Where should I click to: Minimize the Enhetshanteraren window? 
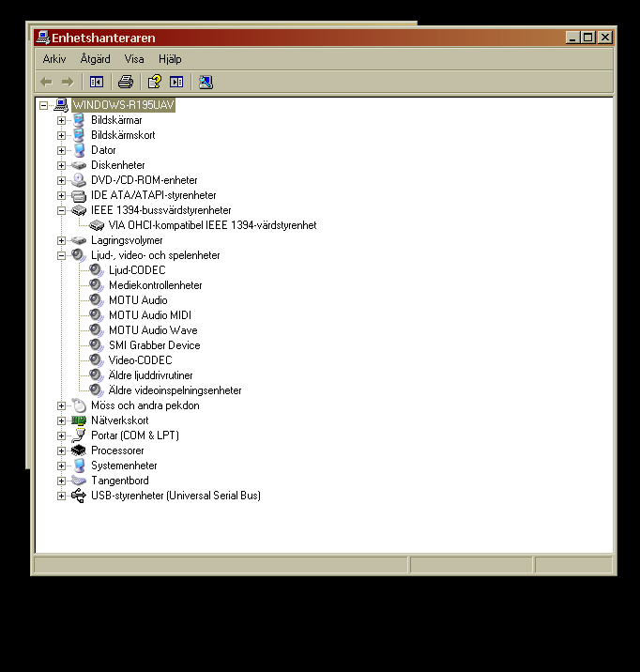pos(572,38)
